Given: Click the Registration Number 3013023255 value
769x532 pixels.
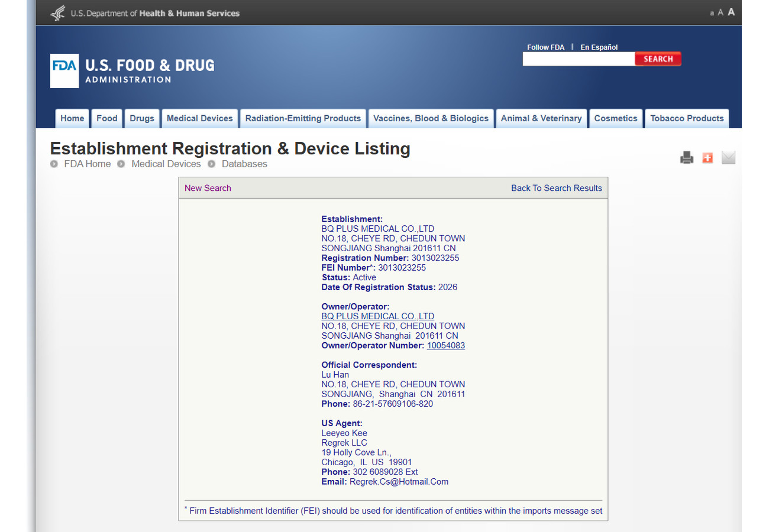Looking at the screenshot, I should point(435,258).
